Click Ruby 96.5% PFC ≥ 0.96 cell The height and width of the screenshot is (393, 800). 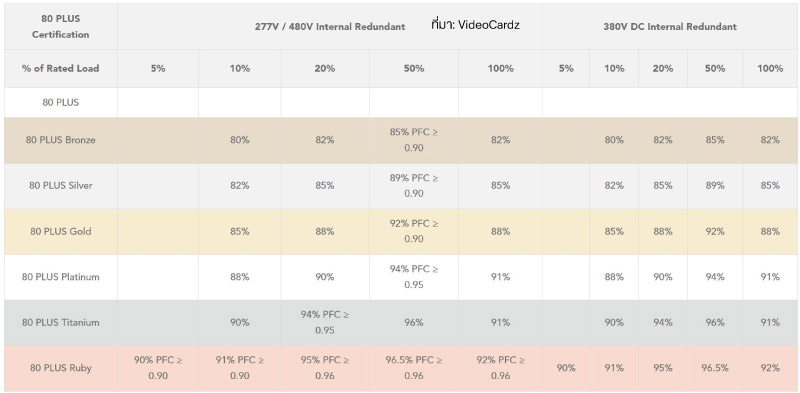click(414, 368)
